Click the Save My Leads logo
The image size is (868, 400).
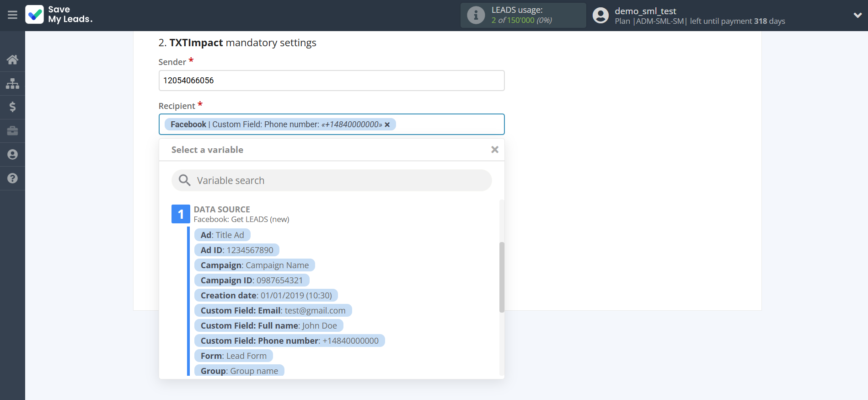(x=59, y=15)
